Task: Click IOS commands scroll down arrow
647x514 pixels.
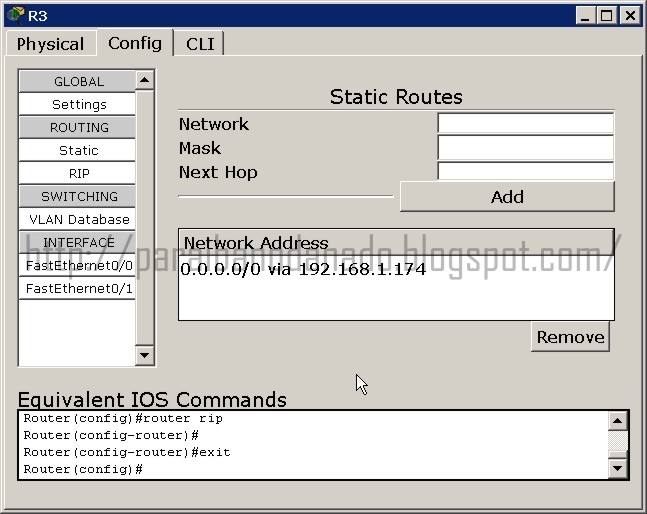Action: click(x=618, y=468)
